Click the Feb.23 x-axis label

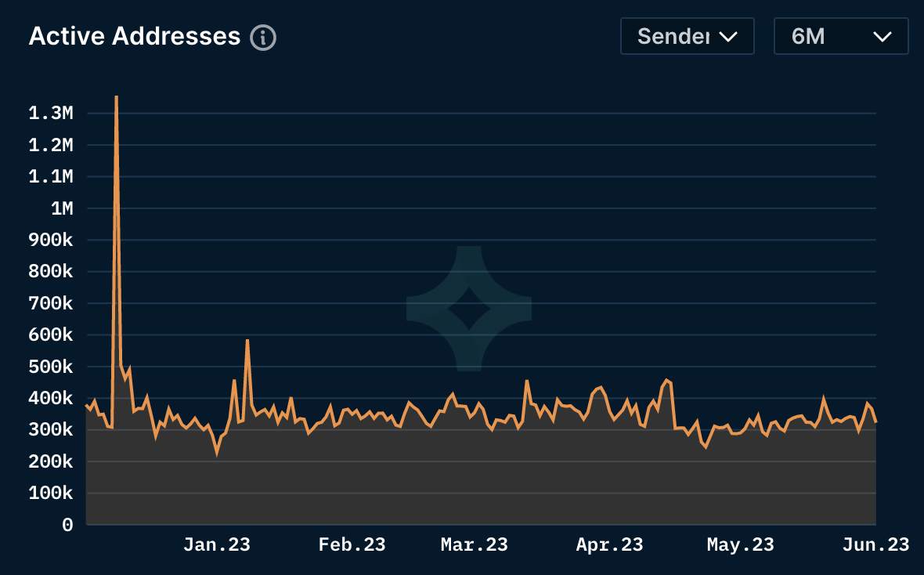(352, 544)
